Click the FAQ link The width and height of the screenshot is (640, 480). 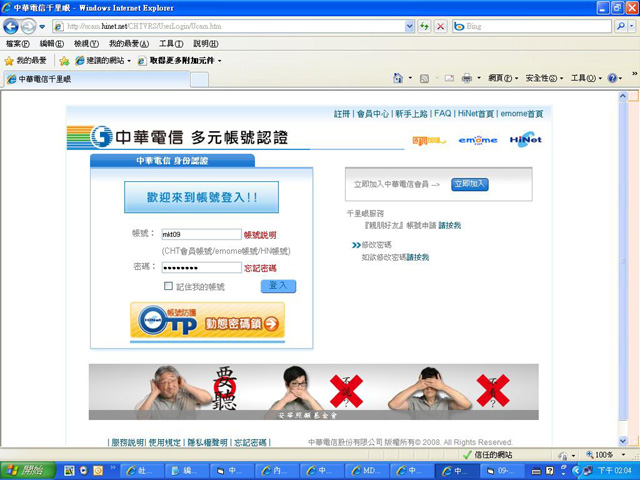[442, 113]
